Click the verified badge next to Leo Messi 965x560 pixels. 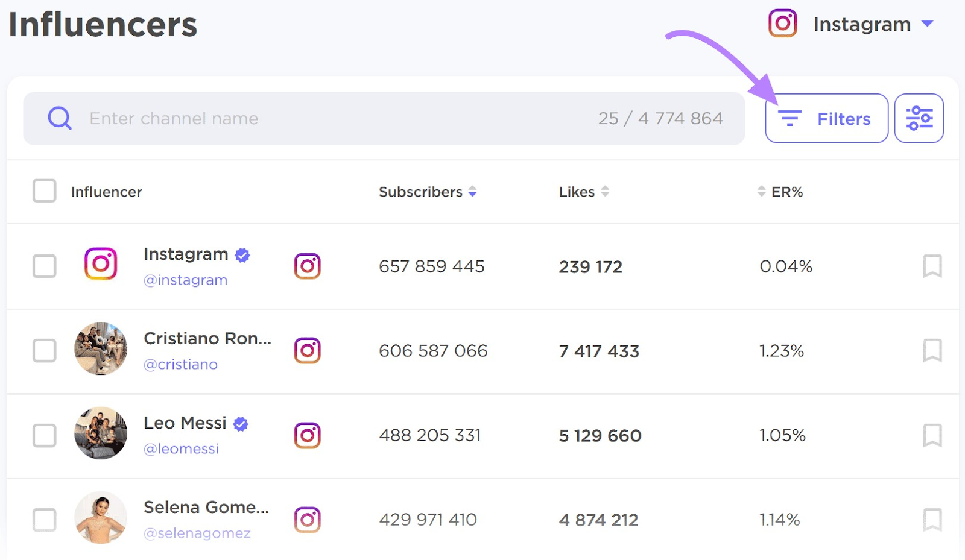coord(241,423)
